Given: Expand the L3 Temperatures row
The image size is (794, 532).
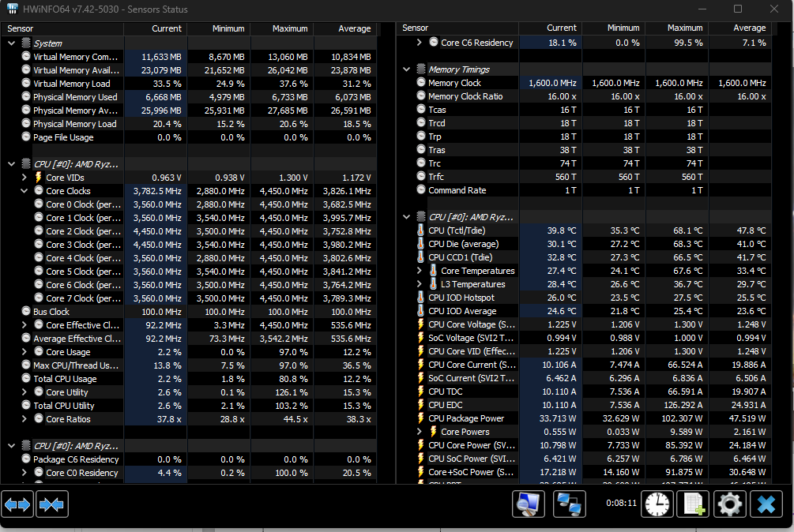Looking at the screenshot, I should click(x=419, y=284).
